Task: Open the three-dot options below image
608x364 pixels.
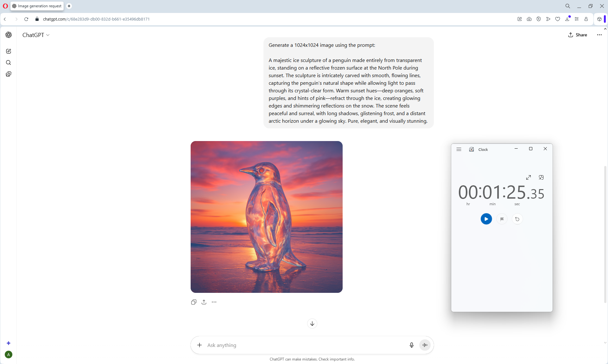Action: (x=214, y=302)
